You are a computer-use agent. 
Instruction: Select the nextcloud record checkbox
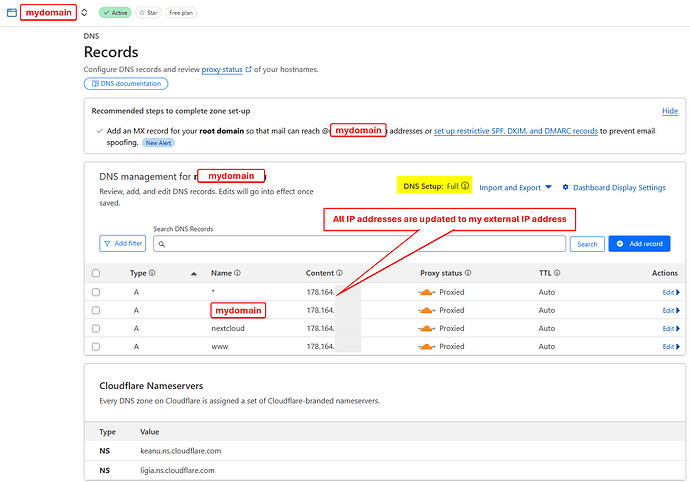96,328
